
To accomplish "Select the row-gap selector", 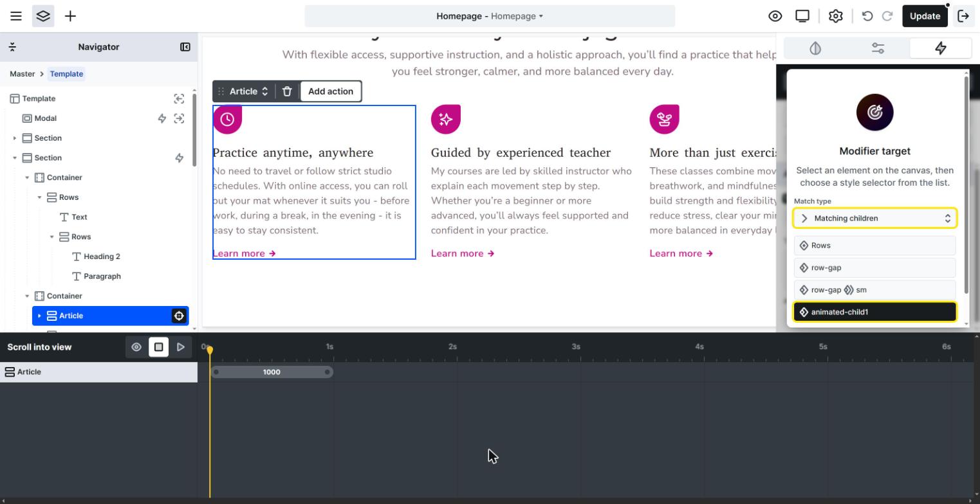I will 875,267.
